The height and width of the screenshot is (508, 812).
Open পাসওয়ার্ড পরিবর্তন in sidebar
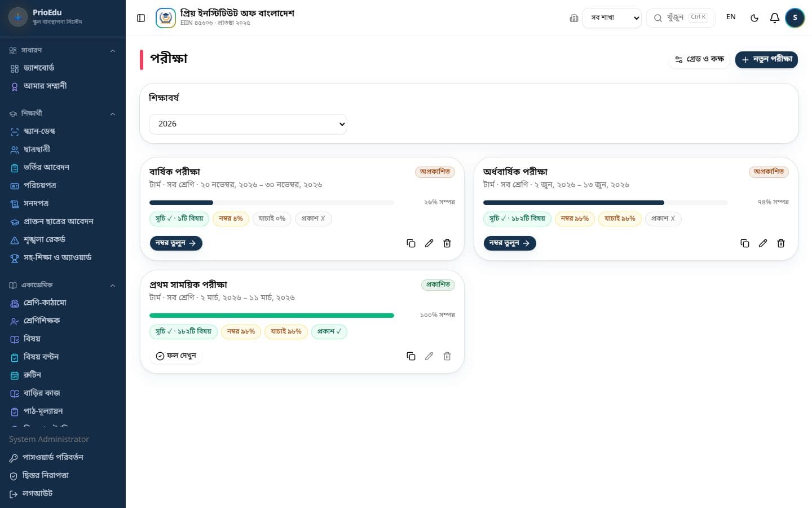[x=63, y=457]
